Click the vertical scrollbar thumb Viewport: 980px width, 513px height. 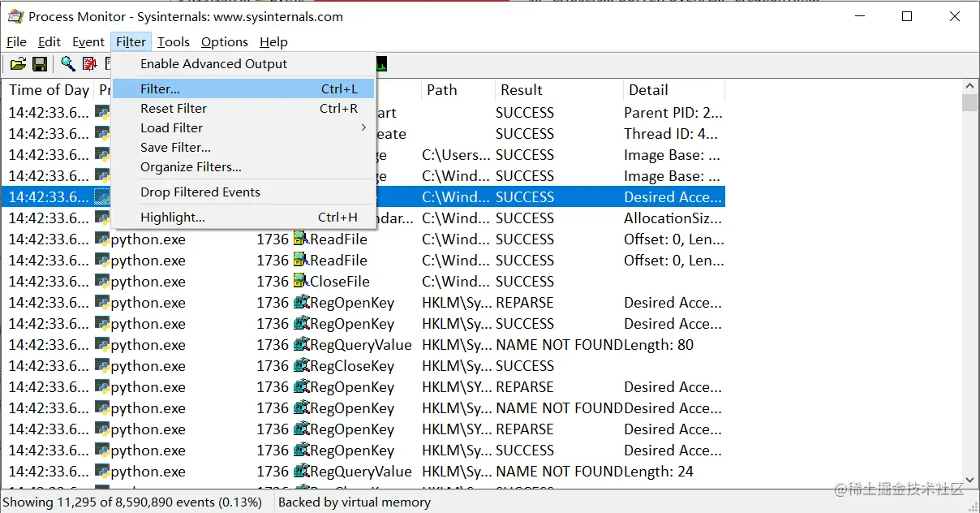pyautogui.click(x=969, y=102)
